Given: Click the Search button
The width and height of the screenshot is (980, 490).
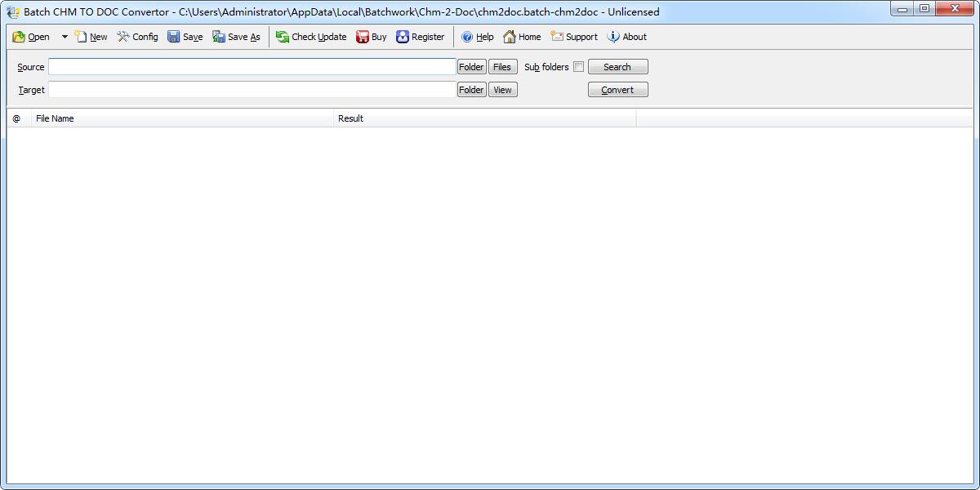Looking at the screenshot, I should pos(617,67).
